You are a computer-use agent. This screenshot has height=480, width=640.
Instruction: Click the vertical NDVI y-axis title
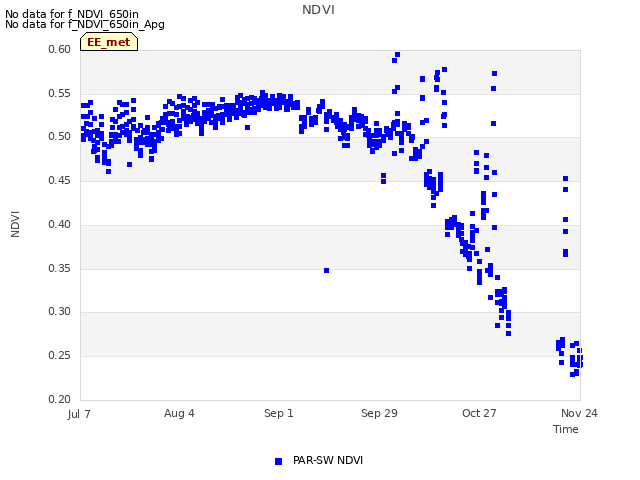[15, 224]
